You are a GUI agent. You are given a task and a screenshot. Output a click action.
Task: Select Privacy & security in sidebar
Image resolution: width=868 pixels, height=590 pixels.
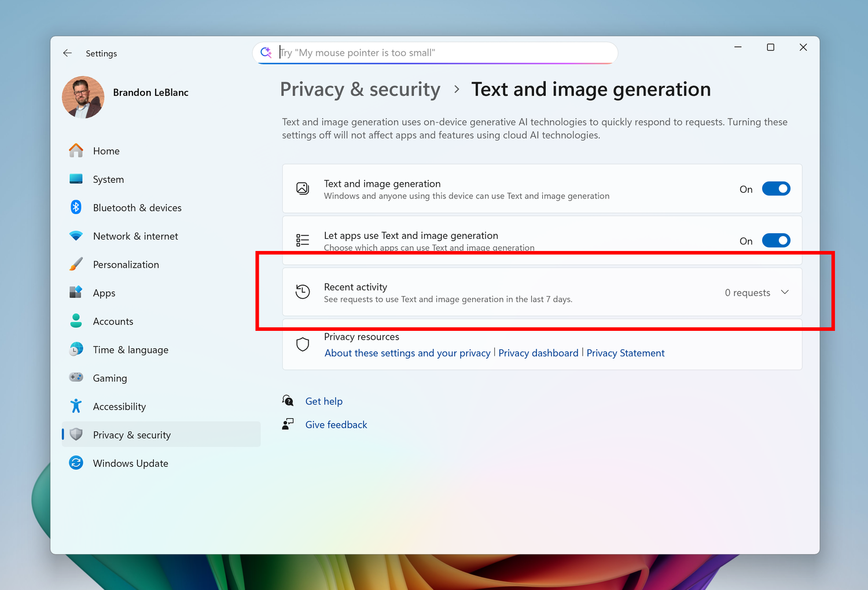(x=131, y=434)
